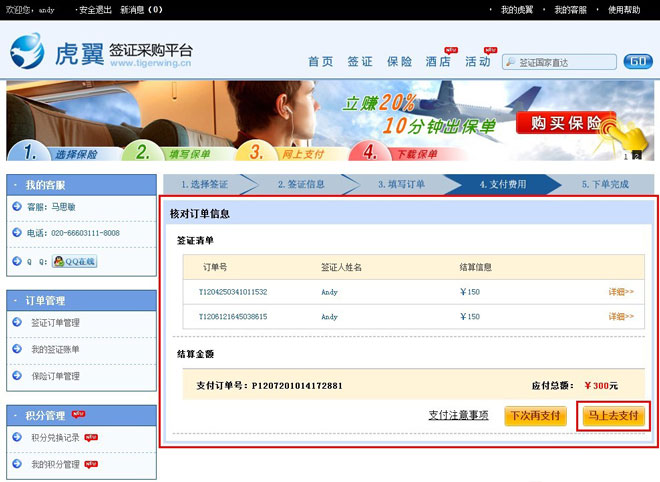Click arrow icon next to 积分兑换记录

pos(17,437)
